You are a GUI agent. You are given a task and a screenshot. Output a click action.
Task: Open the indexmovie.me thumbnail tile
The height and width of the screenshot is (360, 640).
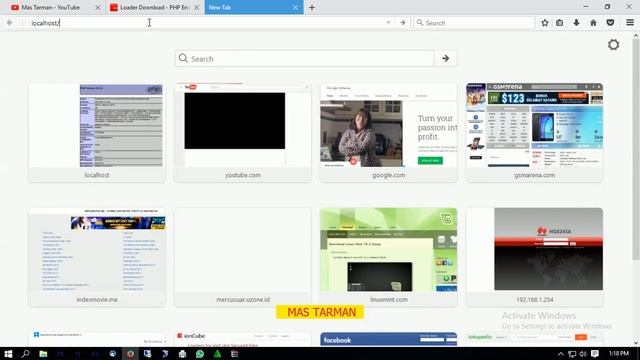click(97, 257)
